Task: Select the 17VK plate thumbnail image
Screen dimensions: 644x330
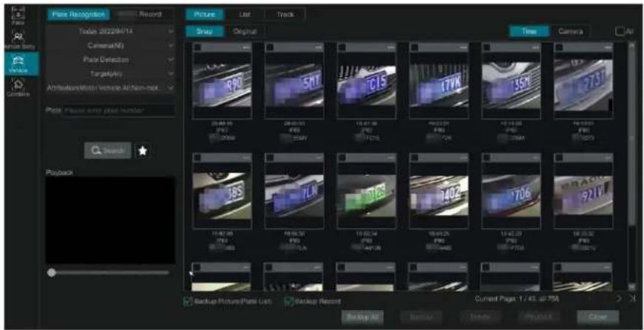Action: [x=439, y=85]
